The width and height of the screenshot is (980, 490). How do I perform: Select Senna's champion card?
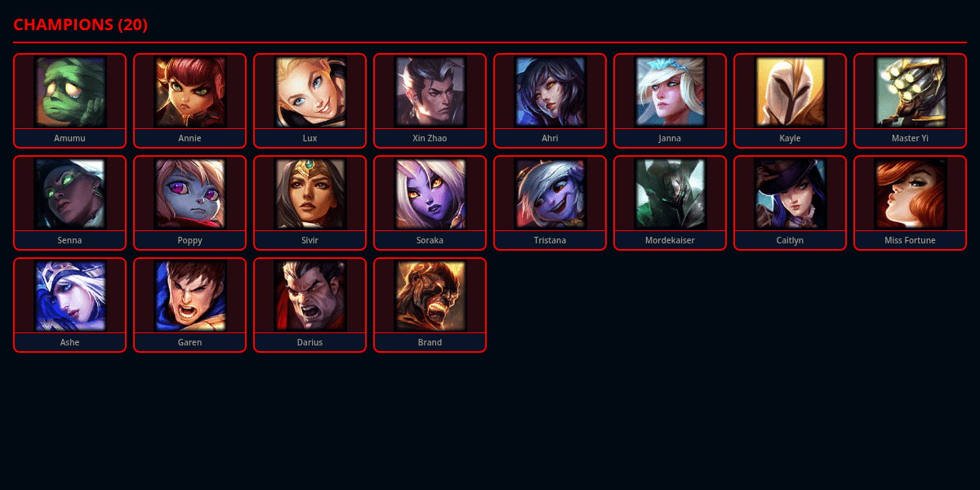pyautogui.click(x=69, y=203)
